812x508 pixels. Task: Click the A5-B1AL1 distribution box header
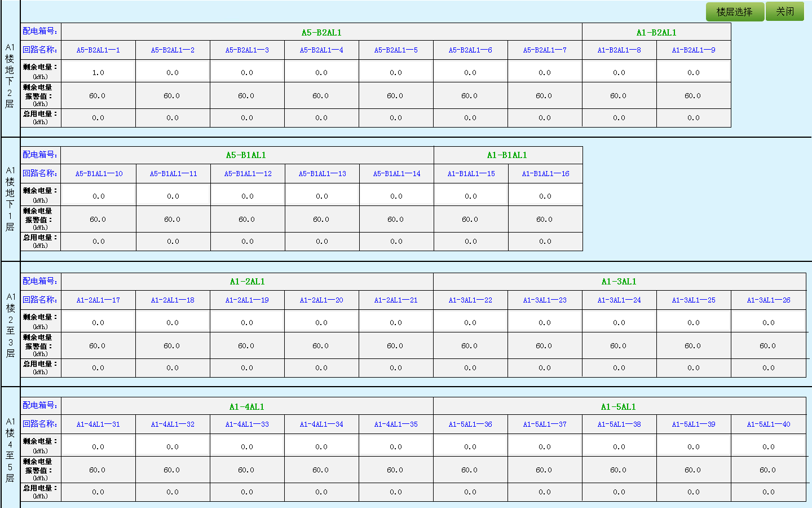pyautogui.click(x=246, y=155)
